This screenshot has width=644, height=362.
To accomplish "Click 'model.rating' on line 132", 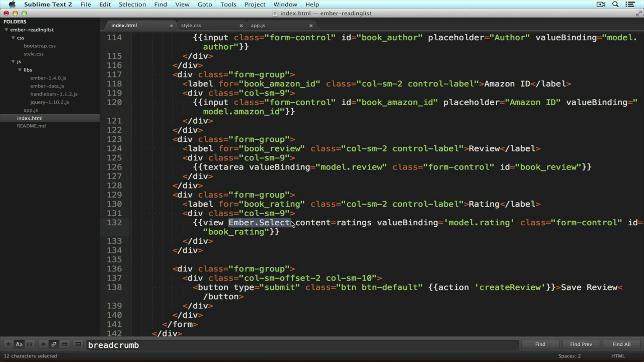I will (479, 222).
